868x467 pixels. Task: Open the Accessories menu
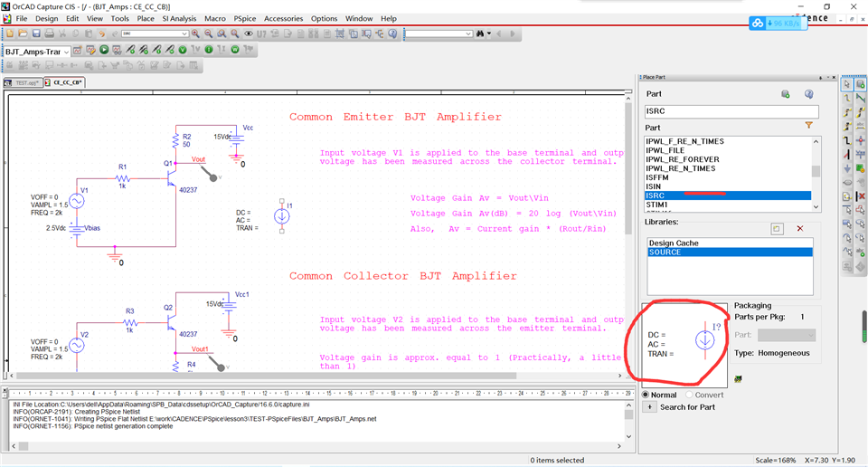tap(283, 18)
